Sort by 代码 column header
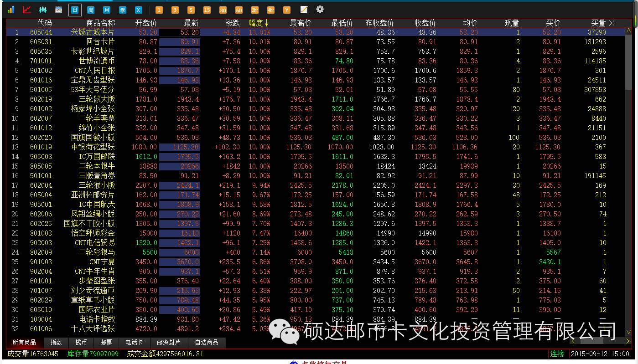The width and height of the screenshot is (638, 364). (45, 23)
